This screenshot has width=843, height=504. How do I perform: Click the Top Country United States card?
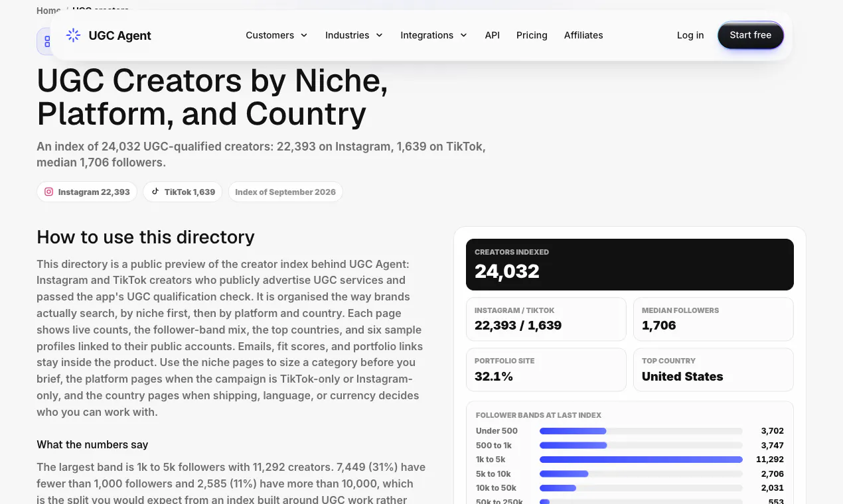(x=714, y=369)
